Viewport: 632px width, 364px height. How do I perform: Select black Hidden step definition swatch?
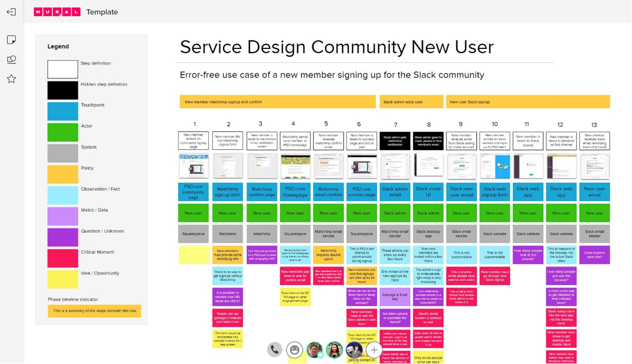pos(63,90)
